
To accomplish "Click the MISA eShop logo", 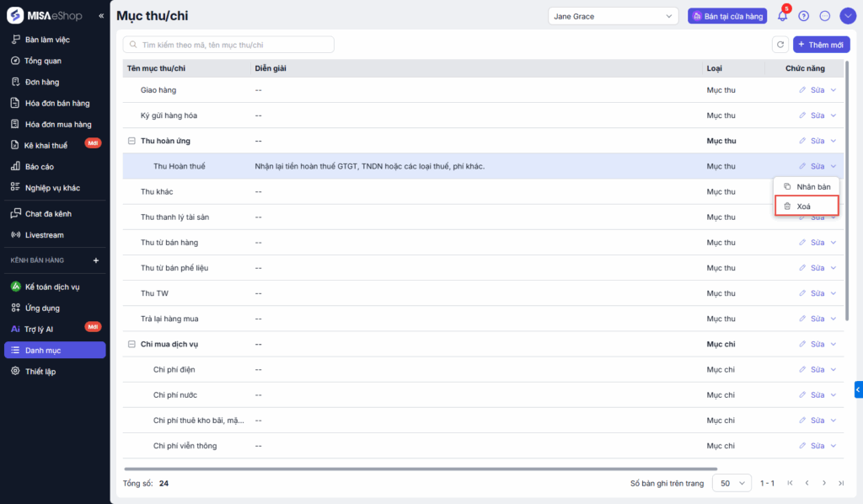I will tap(45, 15).
